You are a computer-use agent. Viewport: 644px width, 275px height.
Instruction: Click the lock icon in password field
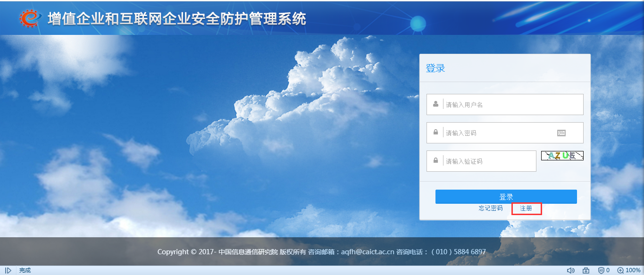tap(435, 133)
